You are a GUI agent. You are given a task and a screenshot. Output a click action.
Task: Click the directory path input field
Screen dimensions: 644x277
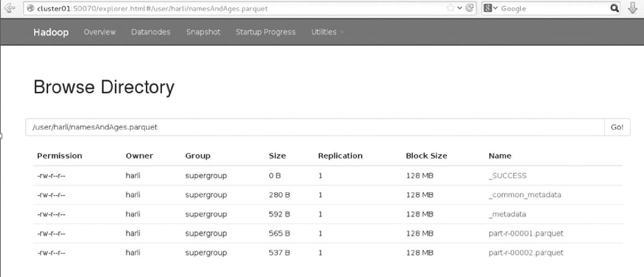315,127
